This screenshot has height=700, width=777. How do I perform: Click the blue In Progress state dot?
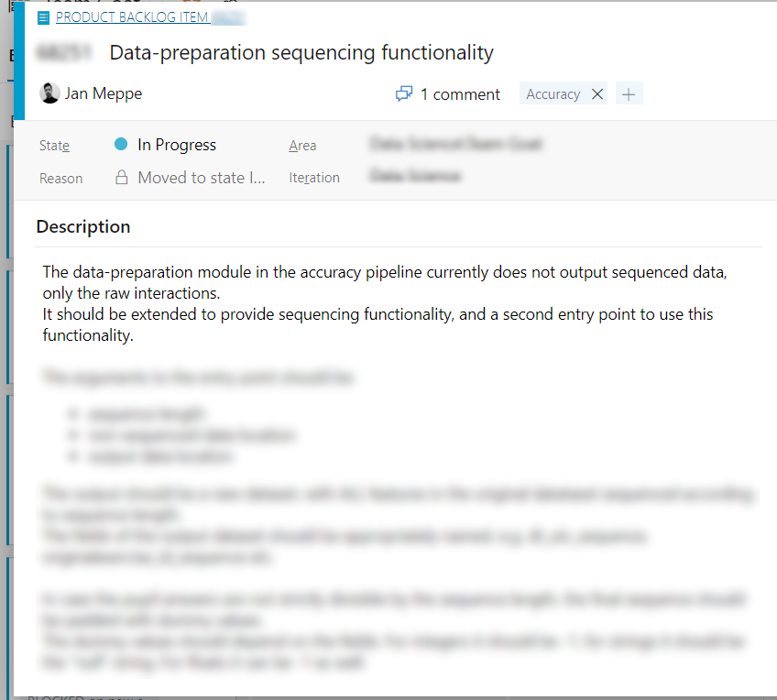121,144
